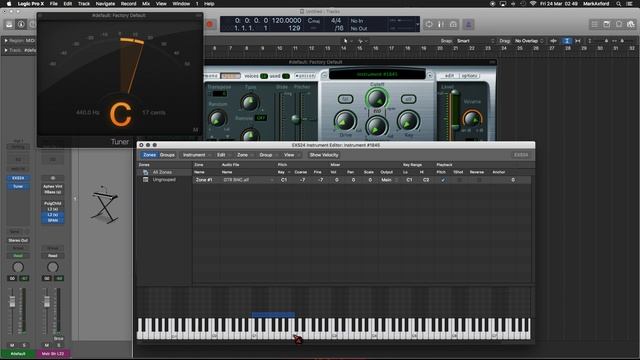Click the purple count-in icon
The image size is (640, 360).
pyautogui.click(x=468, y=24)
